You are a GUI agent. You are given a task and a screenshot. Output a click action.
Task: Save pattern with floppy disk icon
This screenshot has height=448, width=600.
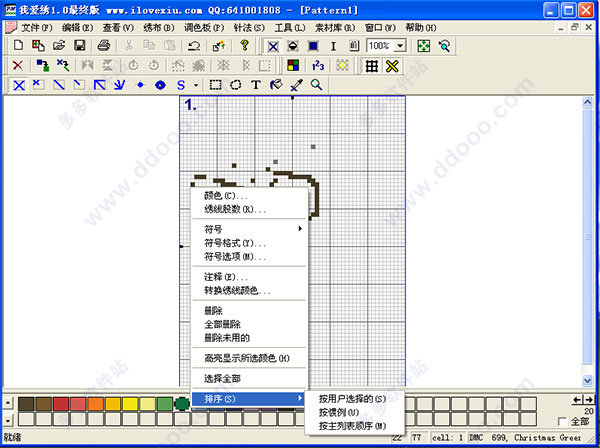80,46
